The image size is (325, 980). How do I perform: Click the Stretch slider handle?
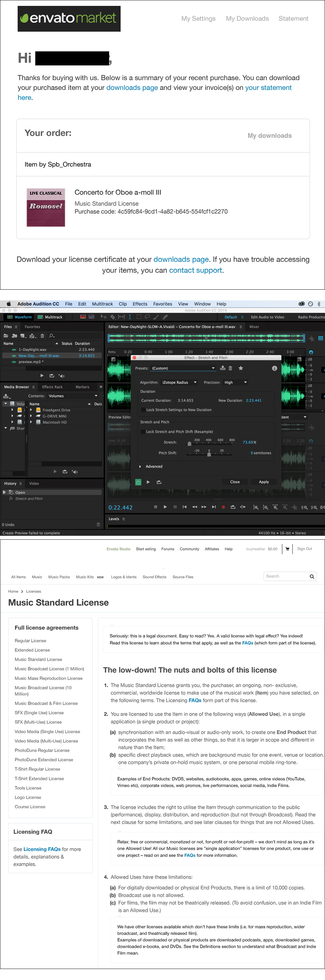[189, 444]
